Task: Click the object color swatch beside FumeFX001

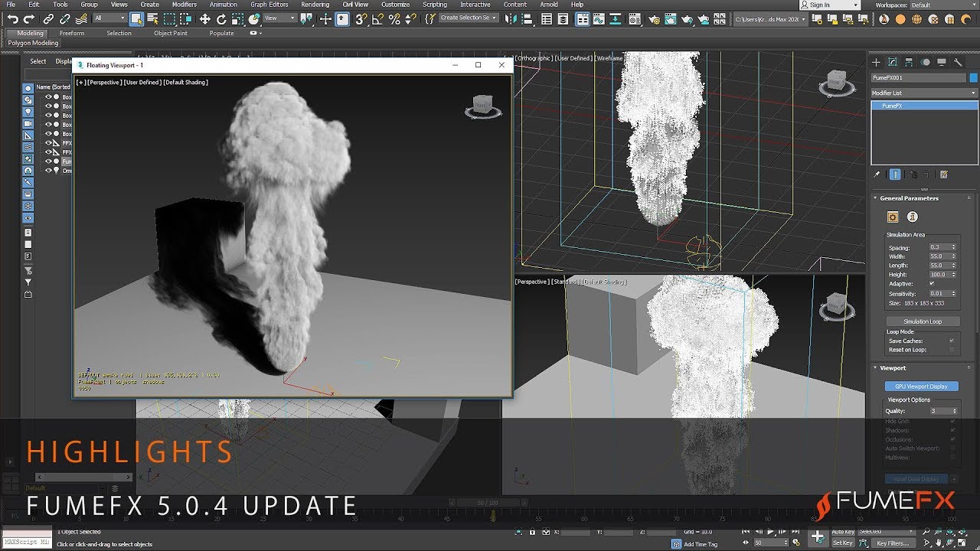Action: (974, 78)
